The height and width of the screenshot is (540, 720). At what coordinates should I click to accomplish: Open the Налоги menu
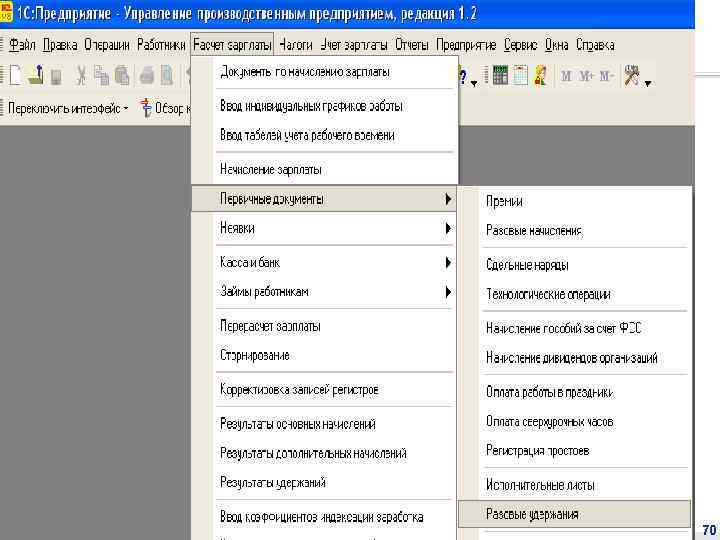point(296,45)
